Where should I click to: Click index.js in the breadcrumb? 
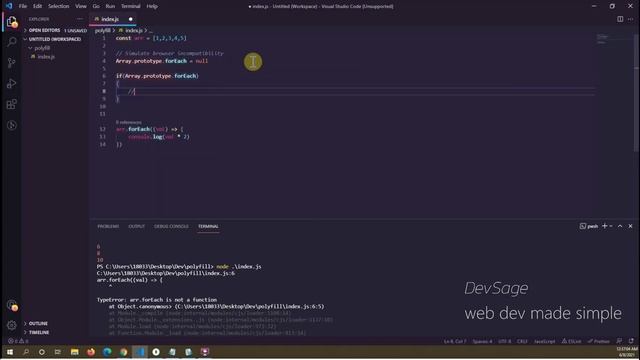point(133,31)
